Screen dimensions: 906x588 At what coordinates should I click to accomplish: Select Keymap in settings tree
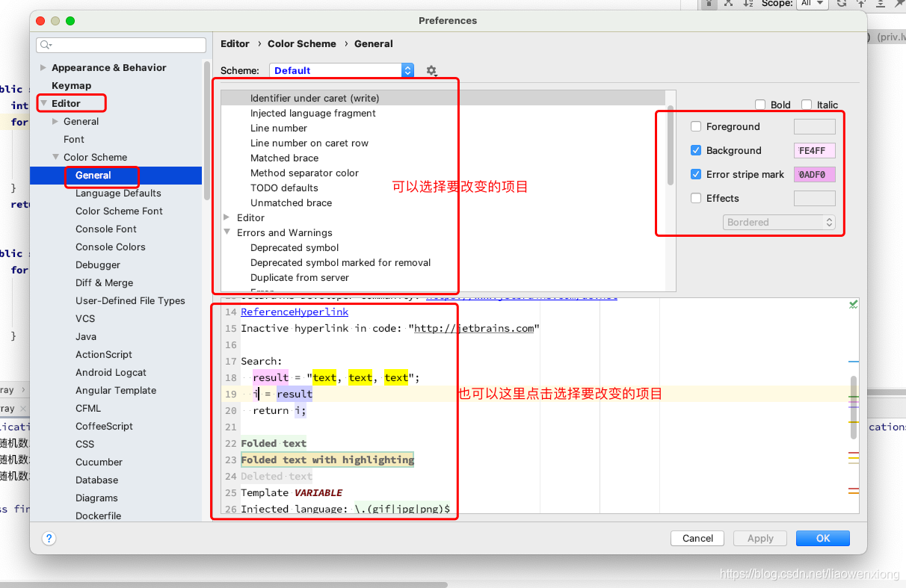coord(71,85)
